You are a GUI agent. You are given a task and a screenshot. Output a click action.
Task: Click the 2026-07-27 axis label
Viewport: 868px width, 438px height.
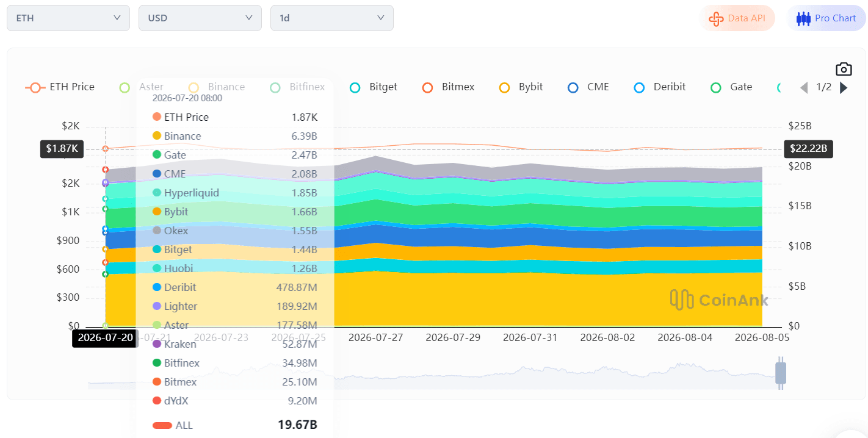click(375, 337)
